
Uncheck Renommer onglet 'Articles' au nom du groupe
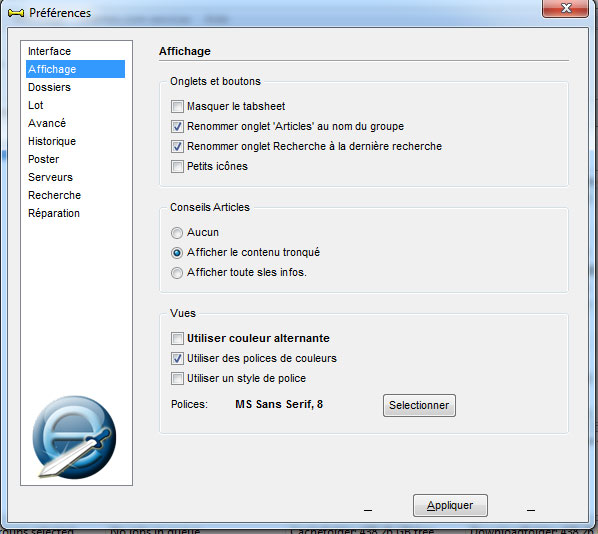[x=177, y=126]
